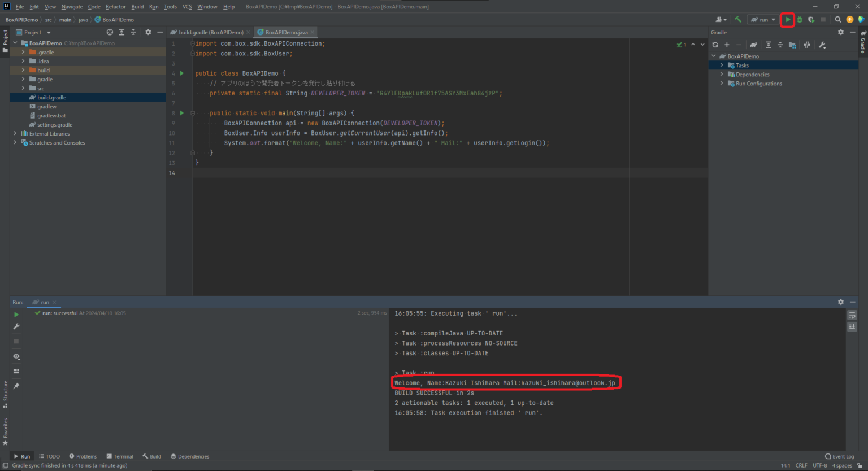Open Search Everywhere magnifier

[838, 20]
